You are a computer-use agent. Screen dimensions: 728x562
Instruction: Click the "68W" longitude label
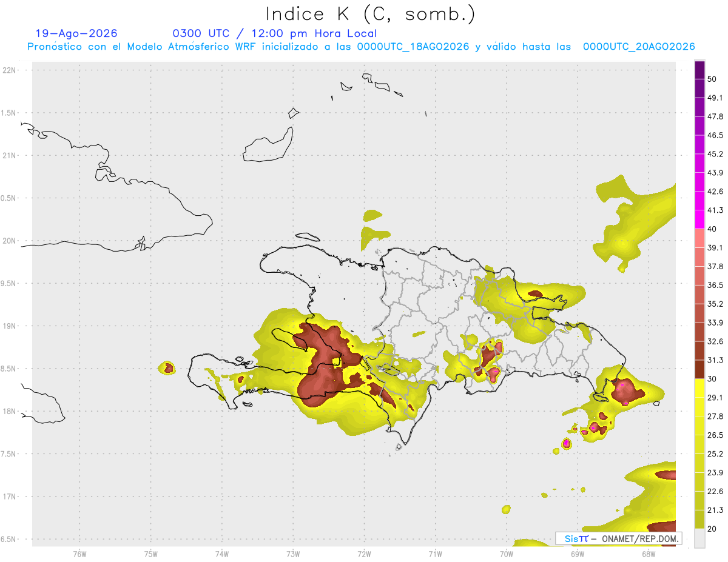pyautogui.click(x=648, y=554)
